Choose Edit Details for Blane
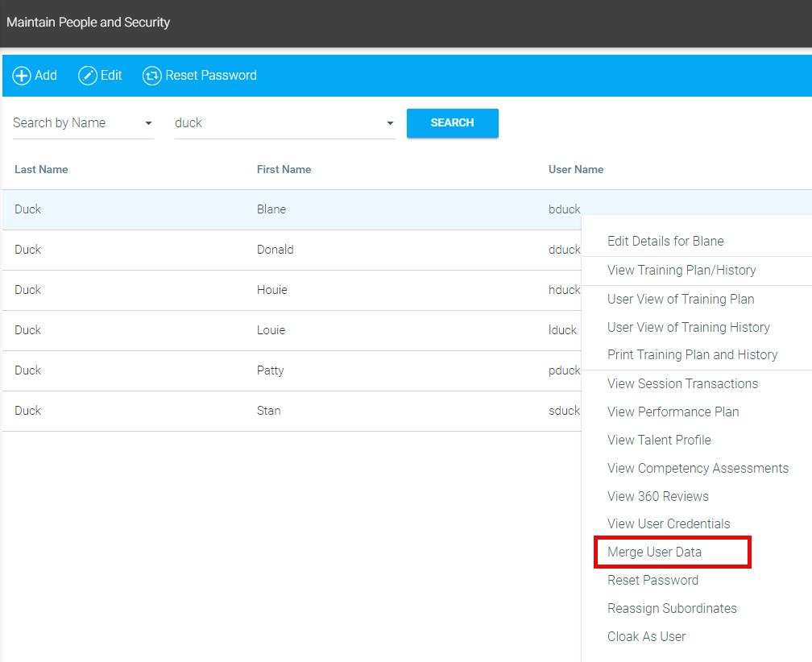Image resolution: width=812 pixels, height=662 pixels. point(665,241)
